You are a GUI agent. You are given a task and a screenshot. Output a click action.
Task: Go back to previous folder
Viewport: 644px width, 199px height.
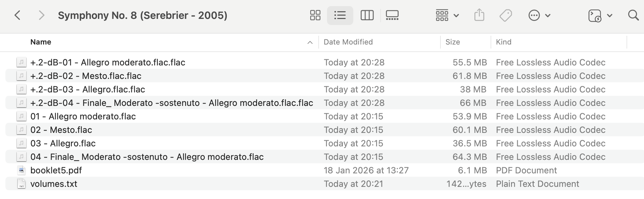[17, 15]
